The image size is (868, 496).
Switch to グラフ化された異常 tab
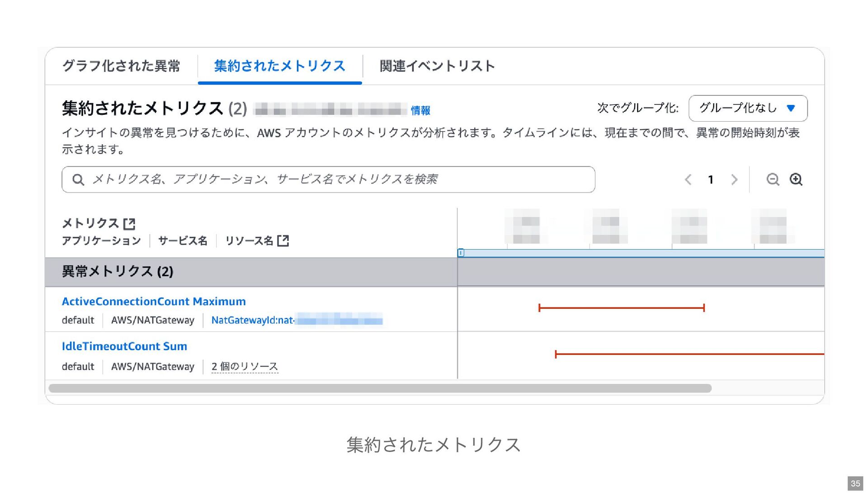point(121,66)
